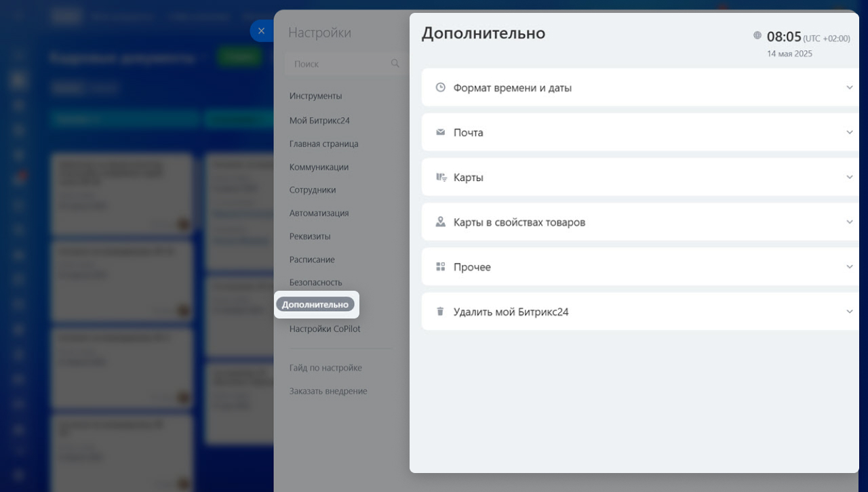Image resolution: width=868 pixels, height=492 pixels.
Task: Click the globe icon beside the time
Action: [757, 36]
